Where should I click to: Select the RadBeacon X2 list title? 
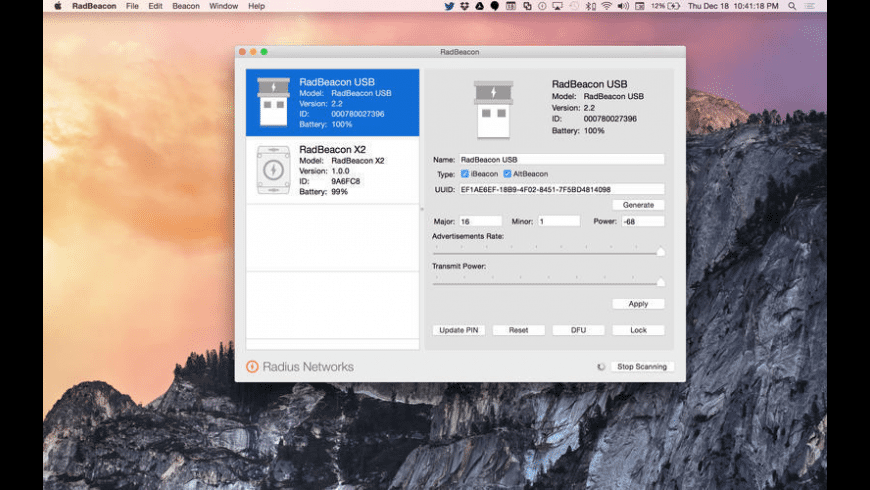click(x=332, y=149)
